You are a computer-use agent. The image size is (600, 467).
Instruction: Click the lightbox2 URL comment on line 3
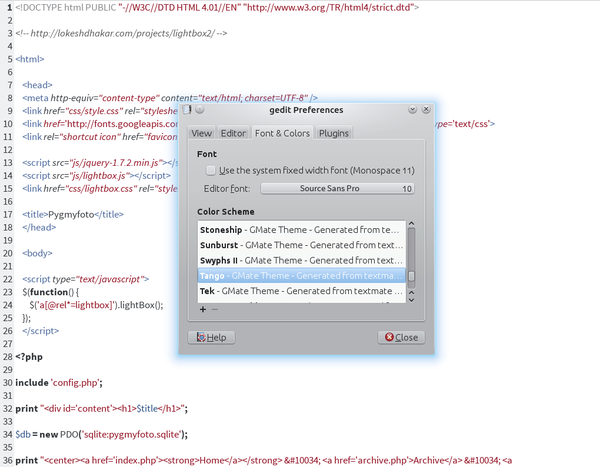tap(121, 33)
